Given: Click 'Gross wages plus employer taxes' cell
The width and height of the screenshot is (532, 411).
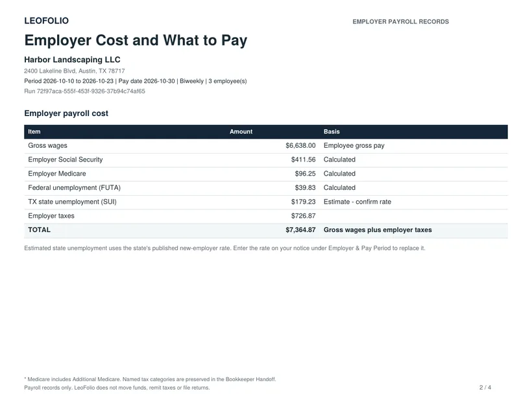Looking at the screenshot, I should 378,230.
